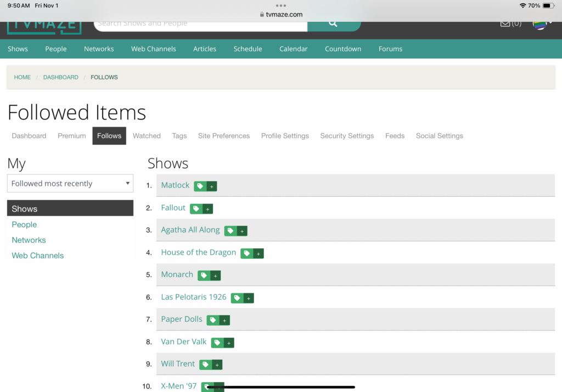Open the Countdown navigation item

click(343, 49)
